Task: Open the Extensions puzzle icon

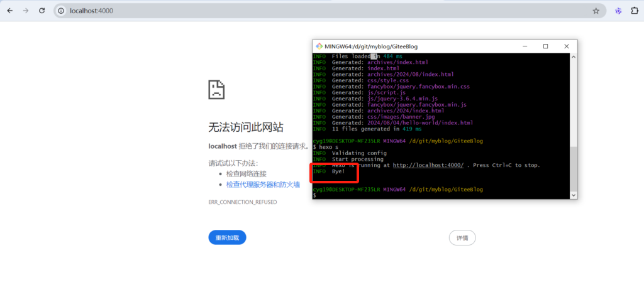Action: point(635,11)
